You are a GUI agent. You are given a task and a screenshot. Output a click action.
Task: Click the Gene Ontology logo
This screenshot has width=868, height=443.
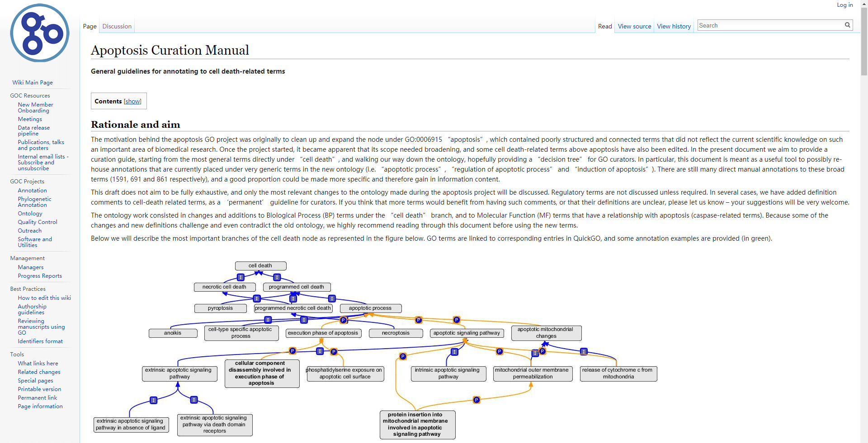[40, 33]
